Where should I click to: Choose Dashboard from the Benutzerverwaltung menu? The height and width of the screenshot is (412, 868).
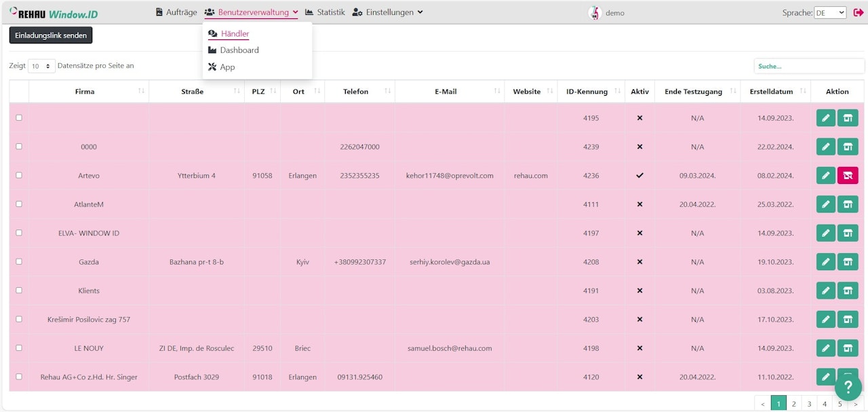[x=239, y=50]
